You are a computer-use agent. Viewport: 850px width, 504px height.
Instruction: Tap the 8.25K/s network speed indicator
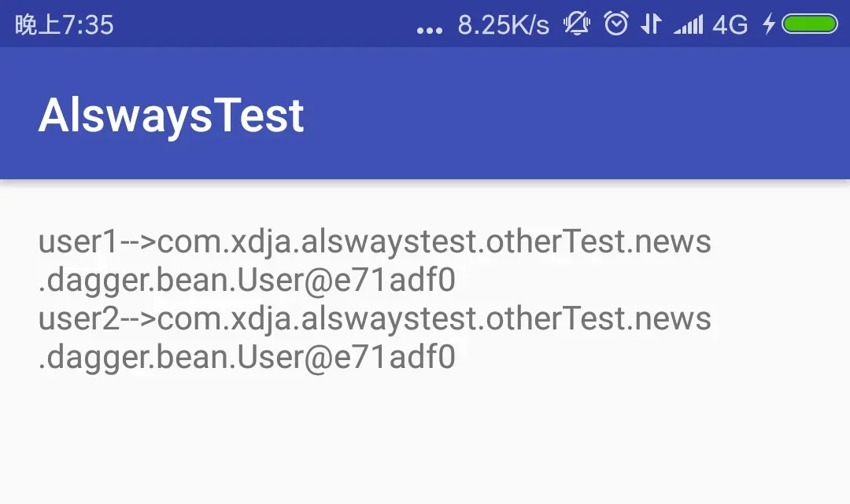[x=504, y=24]
